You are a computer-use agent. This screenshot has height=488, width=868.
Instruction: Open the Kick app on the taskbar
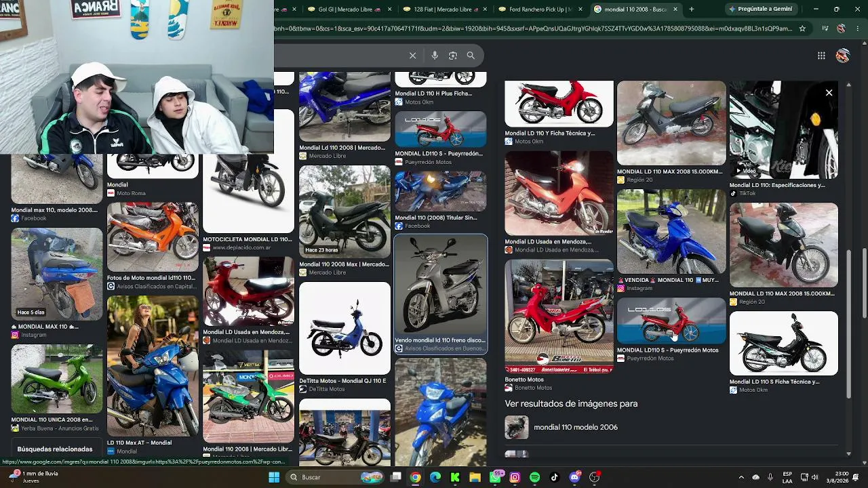[x=455, y=477]
